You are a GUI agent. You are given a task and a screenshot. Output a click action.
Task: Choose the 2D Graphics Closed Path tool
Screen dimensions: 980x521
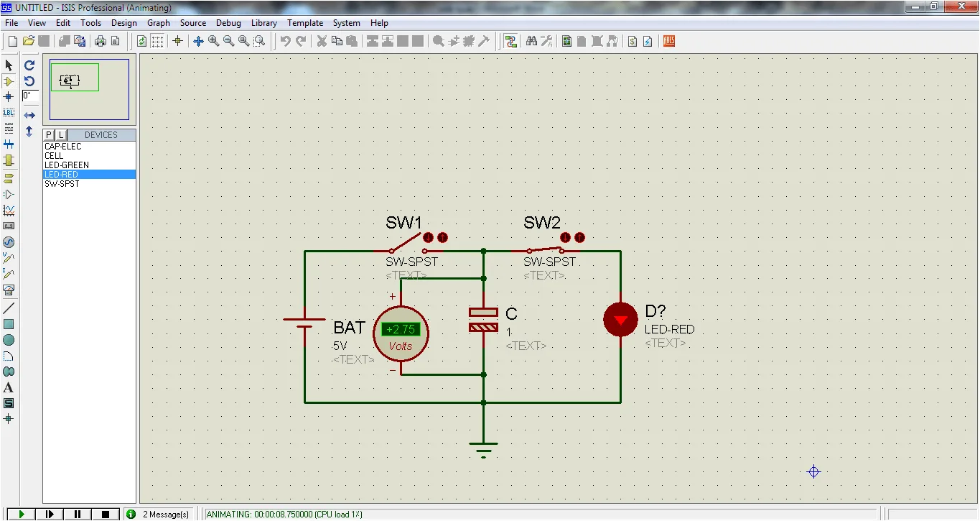[9, 372]
